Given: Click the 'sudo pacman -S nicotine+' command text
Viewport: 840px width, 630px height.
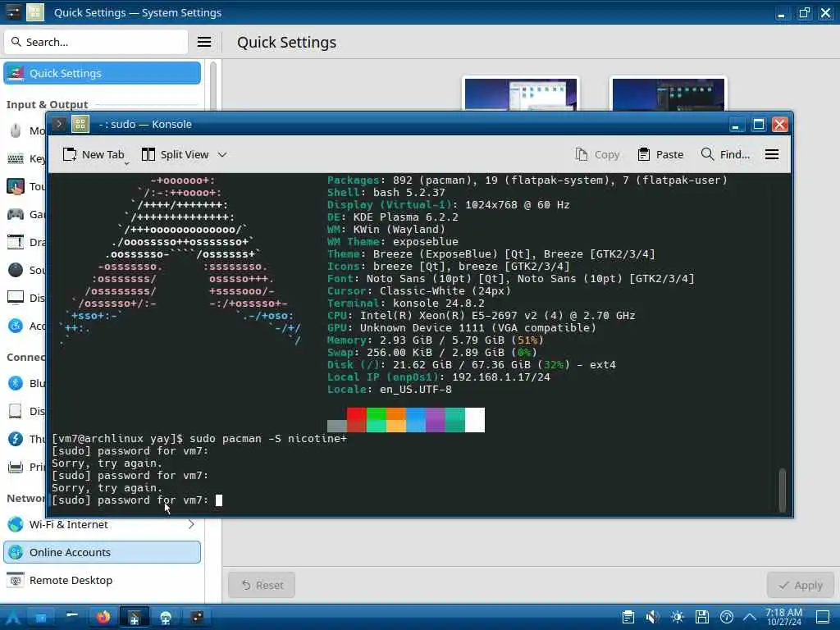Looking at the screenshot, I should click(x=268, y=439).
